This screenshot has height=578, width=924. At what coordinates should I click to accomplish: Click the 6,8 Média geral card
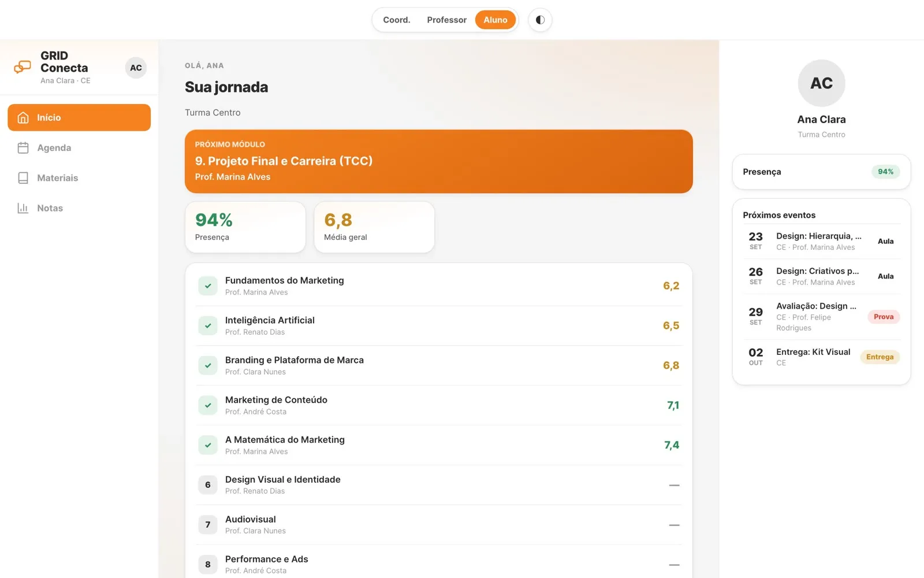(374, 227)
